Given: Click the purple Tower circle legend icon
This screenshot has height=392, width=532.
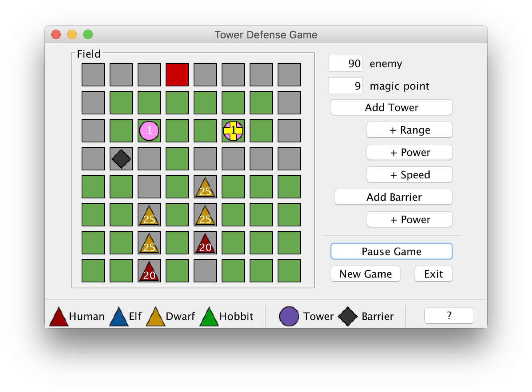Looking at the screenshot, I should point(289,316).
